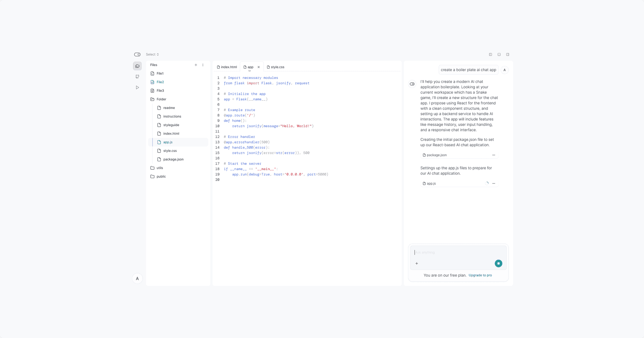Click the Files panel header label
Screen dimensions: 644x338
point(154,65)
